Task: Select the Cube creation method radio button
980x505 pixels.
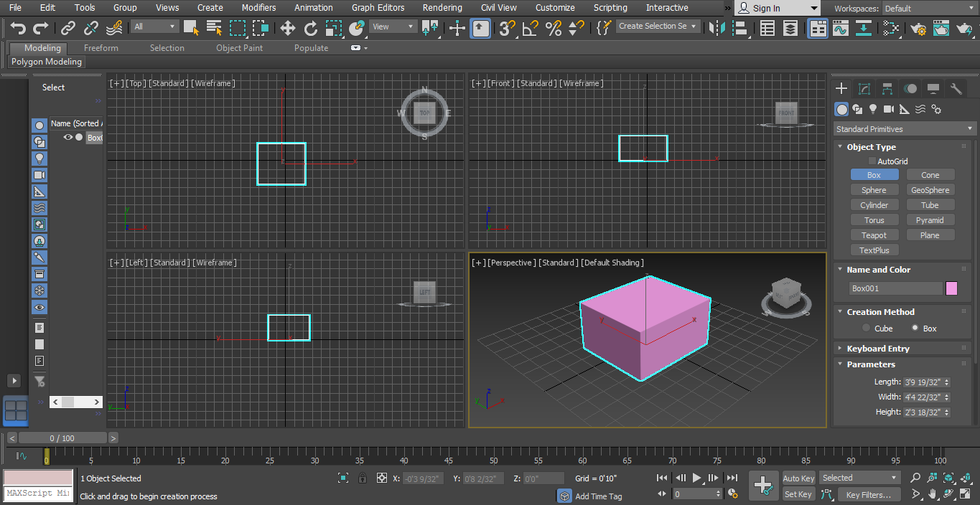Action: 867,328
